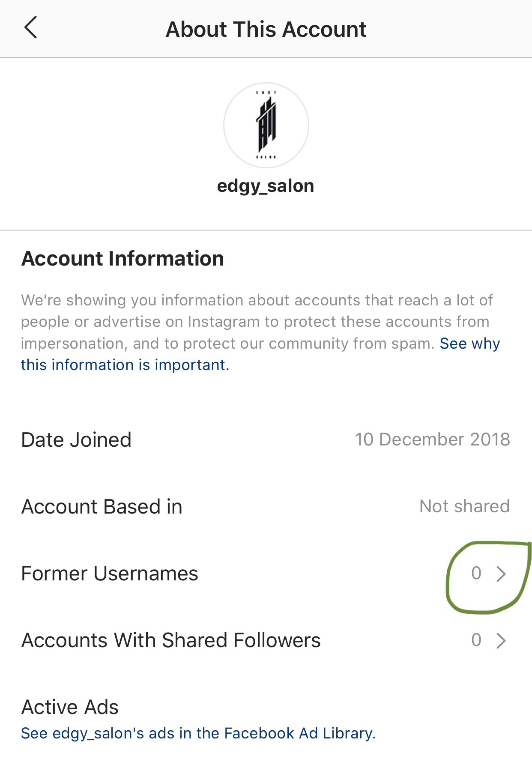Tap the edgy_salon username text

(266, 186)
